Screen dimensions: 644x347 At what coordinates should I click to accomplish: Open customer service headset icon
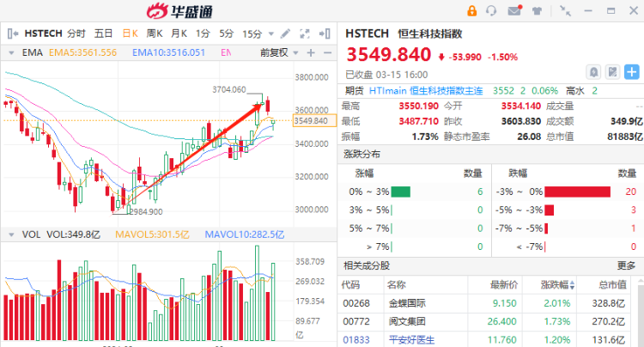(x=492, y=11)
